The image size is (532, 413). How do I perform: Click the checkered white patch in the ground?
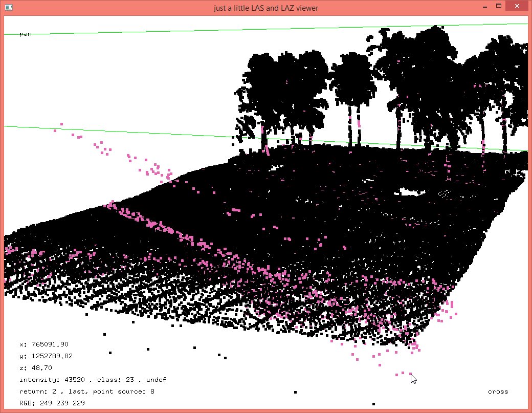tap(445, 194)
